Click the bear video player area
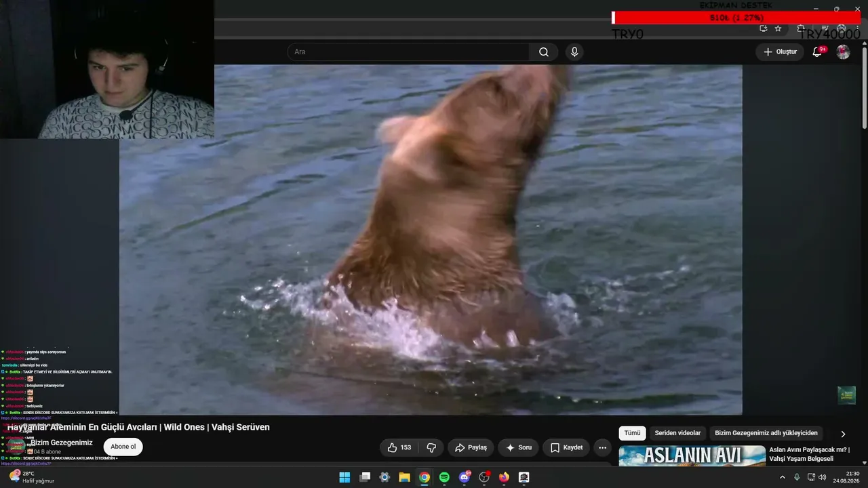Viewport: 868px width, 488px height. click(x=431, y=240)
